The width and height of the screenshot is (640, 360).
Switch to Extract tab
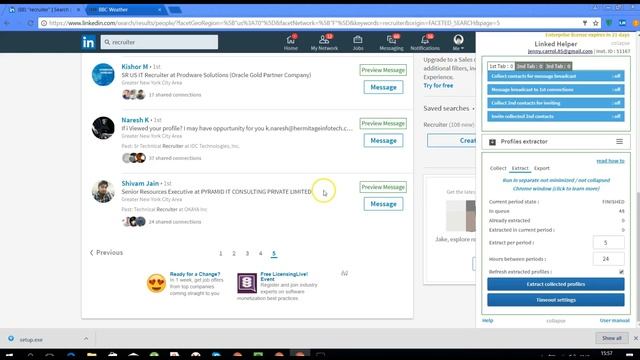point(520,168)
